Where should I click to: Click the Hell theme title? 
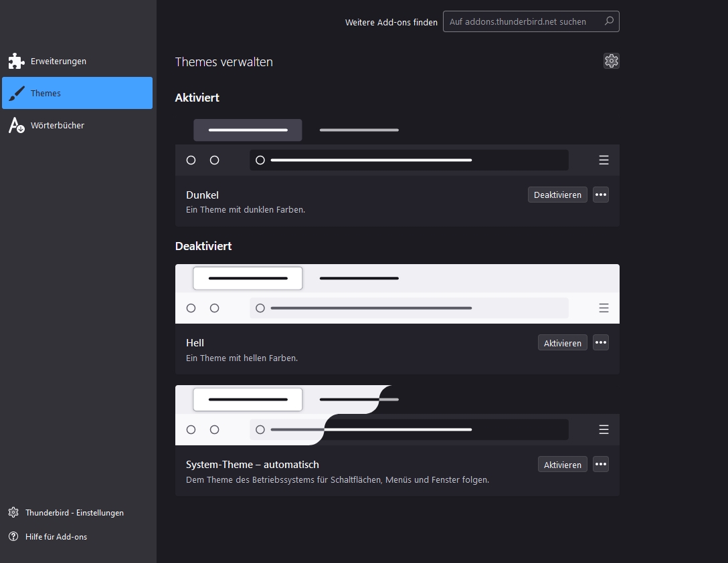tap(195, 342)
